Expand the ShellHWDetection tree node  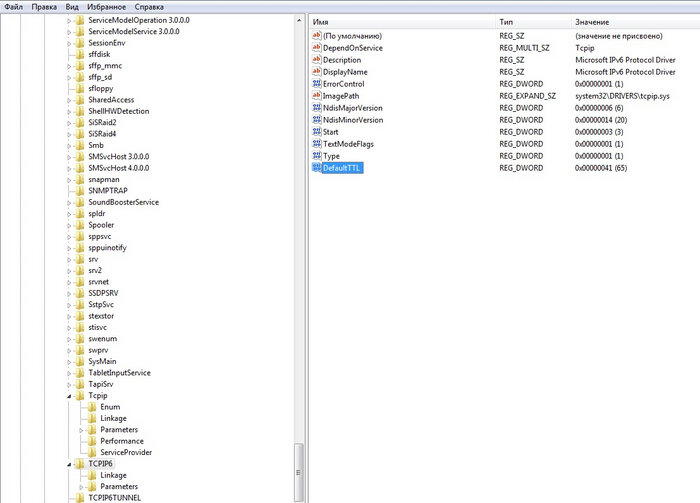(x=69, y=112)
